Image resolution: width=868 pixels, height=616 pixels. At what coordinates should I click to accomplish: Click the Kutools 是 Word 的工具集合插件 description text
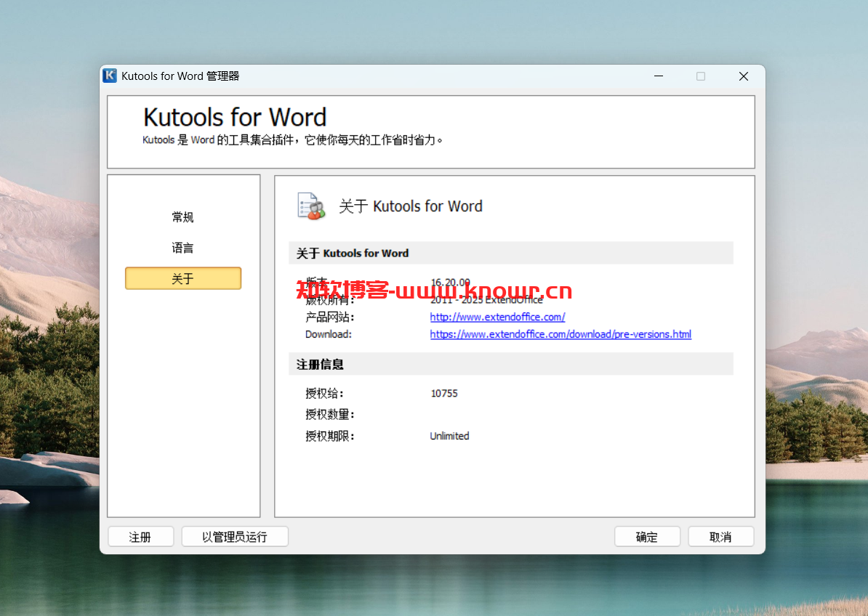click(x=292, y=140)
